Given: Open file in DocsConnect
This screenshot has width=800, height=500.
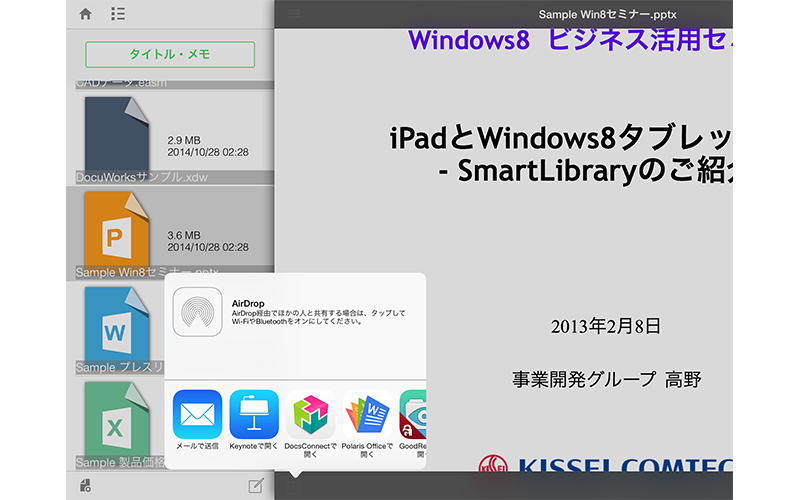Looking at the screenshot, I should click(x=311, y=414).
